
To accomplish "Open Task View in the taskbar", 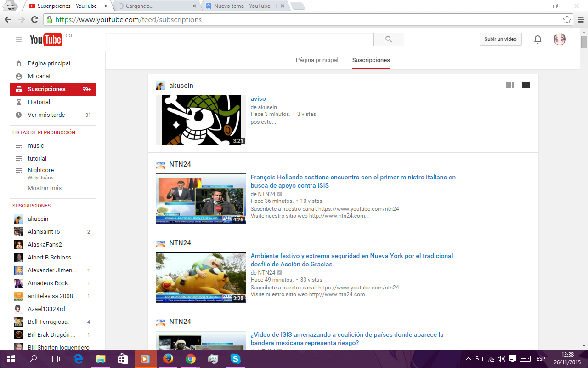I will pyautogui.click(x=55, y=359).
